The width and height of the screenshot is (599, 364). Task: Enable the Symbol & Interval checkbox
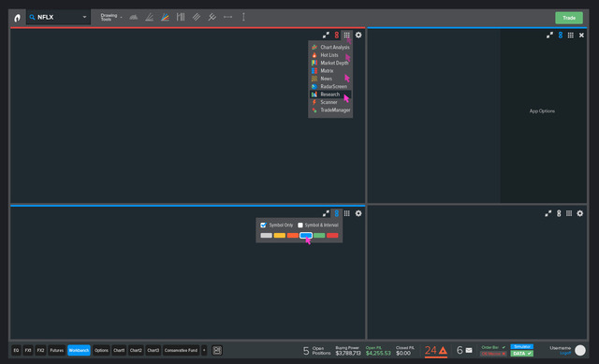click(300, 225)
